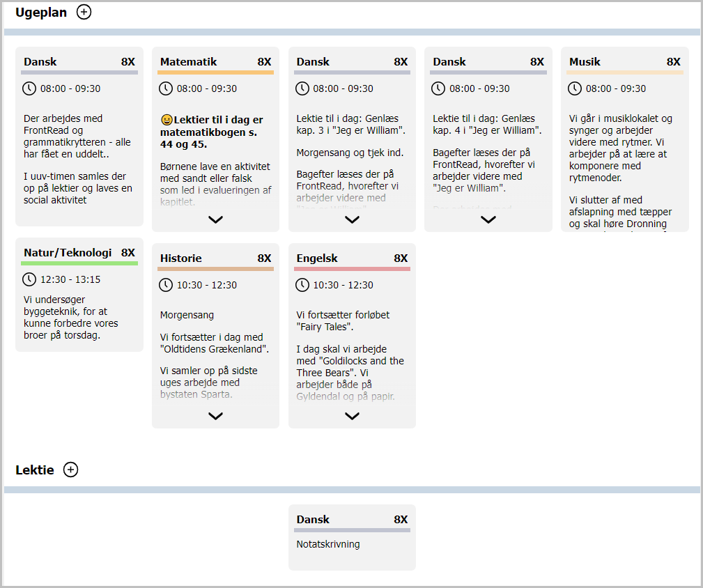Expand the Dansk card about kap. 4
The width and height of the screenshot is (703, 588).
(488, 219)
